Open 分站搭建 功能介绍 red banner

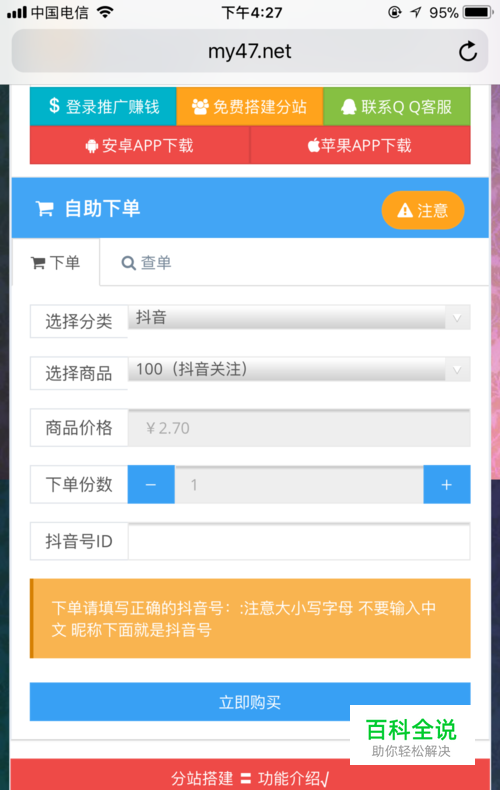click(250, 776)
